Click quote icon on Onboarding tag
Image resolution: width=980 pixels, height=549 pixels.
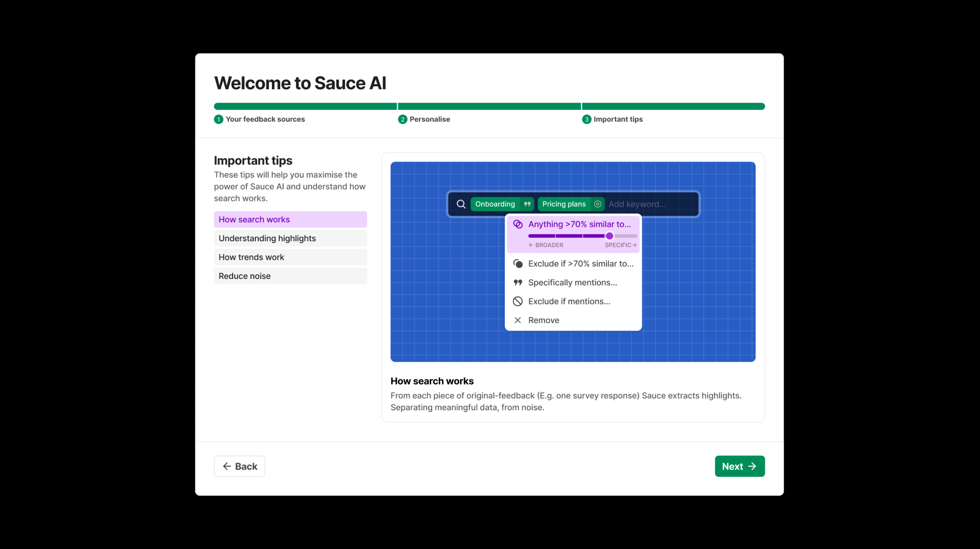click(527, 204)
